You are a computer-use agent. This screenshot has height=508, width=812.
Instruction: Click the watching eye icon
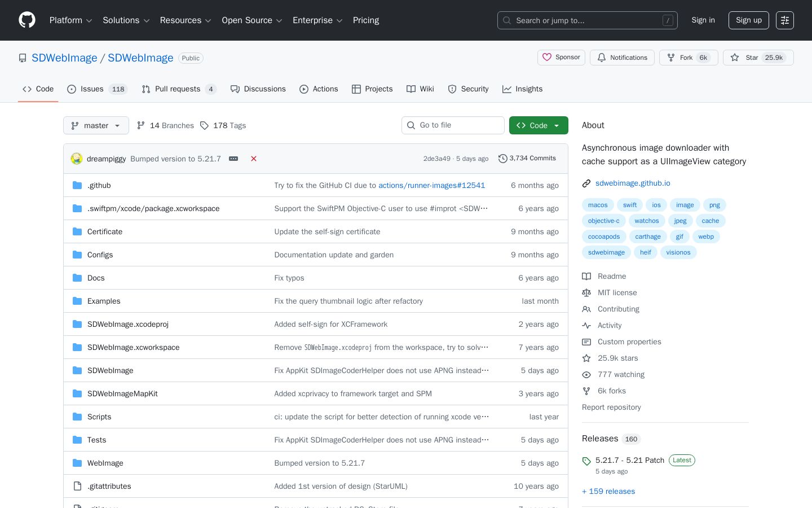(586, 375)
